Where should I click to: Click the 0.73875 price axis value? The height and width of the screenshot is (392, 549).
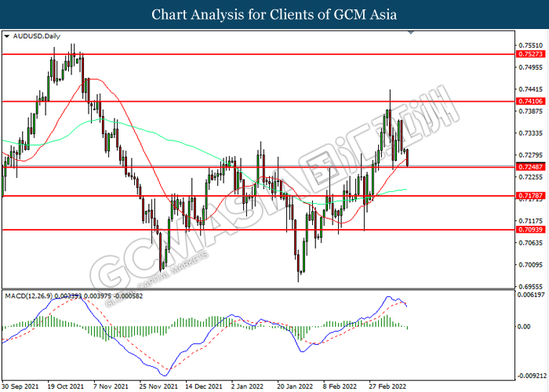point(531,111)
